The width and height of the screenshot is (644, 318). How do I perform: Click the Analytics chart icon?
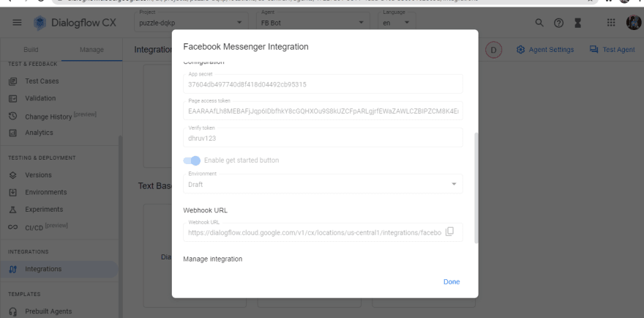(x=12, y=133)
